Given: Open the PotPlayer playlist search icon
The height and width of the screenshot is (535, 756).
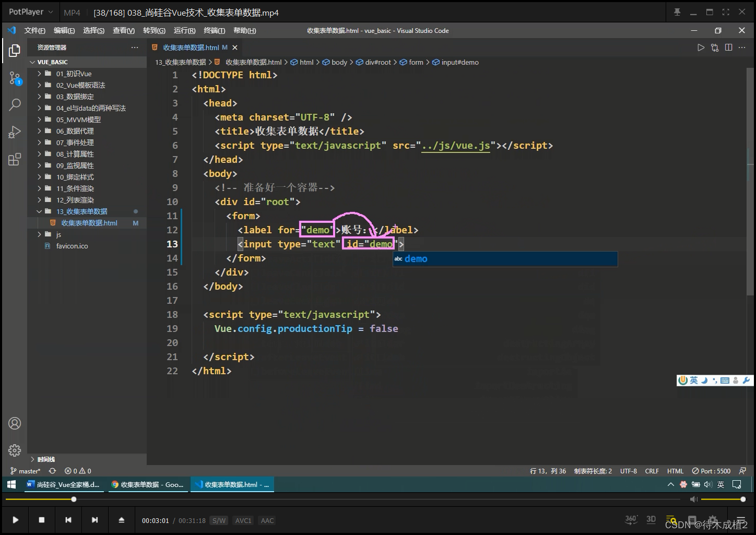Looking at the screenshot, I should click(x=671, y=520).
